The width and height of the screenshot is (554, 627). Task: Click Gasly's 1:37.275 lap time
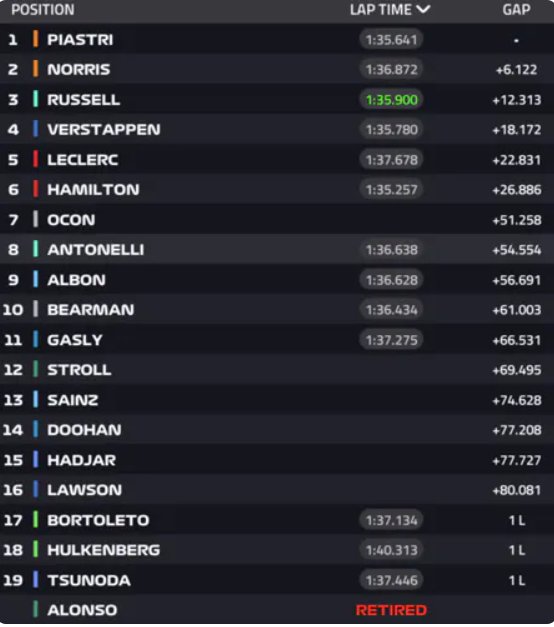tap(391, 340)
